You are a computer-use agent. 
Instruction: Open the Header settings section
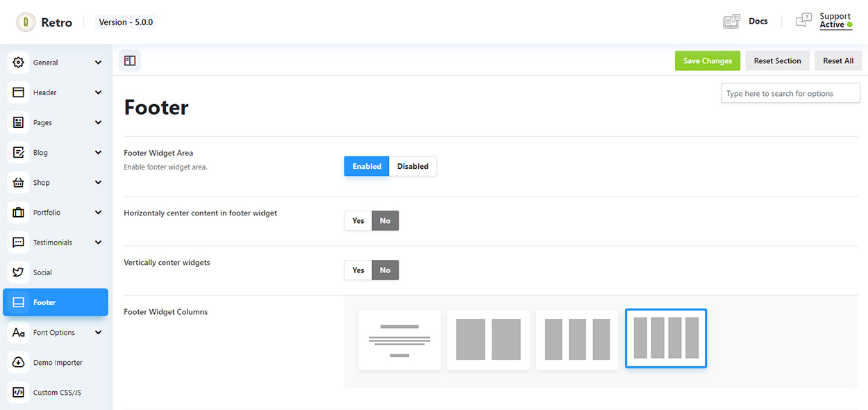click(x=56, y=92)
